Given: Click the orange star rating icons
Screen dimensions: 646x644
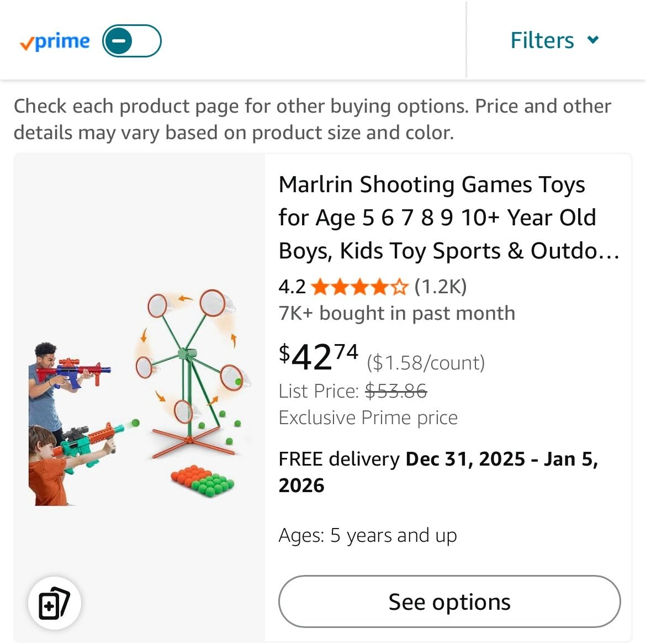Looking at the screenshot, I should tap(359, 287).
